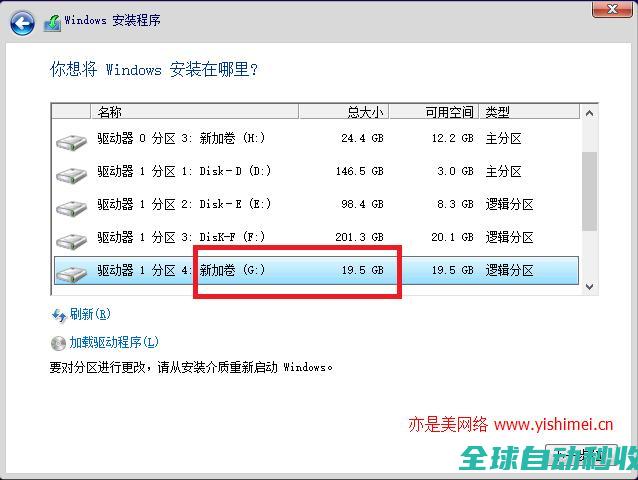
Task: Choose the drive icon for DisK-F (F:)
Action: pos(71,240)
